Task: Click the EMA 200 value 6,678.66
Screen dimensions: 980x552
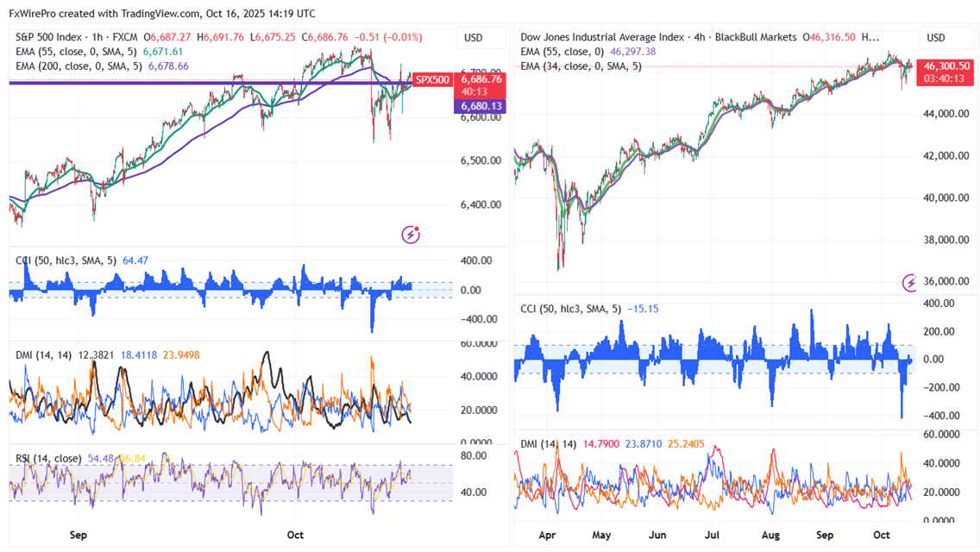Action: coord(168,66)
